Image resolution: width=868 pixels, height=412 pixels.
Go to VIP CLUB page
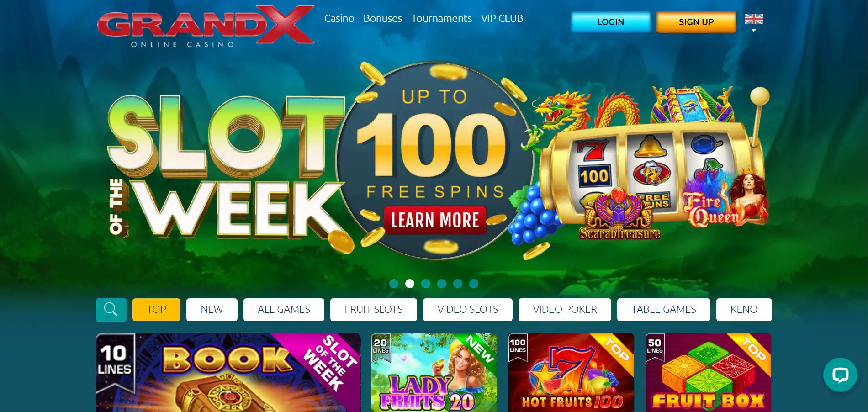(x=502, y=18)
